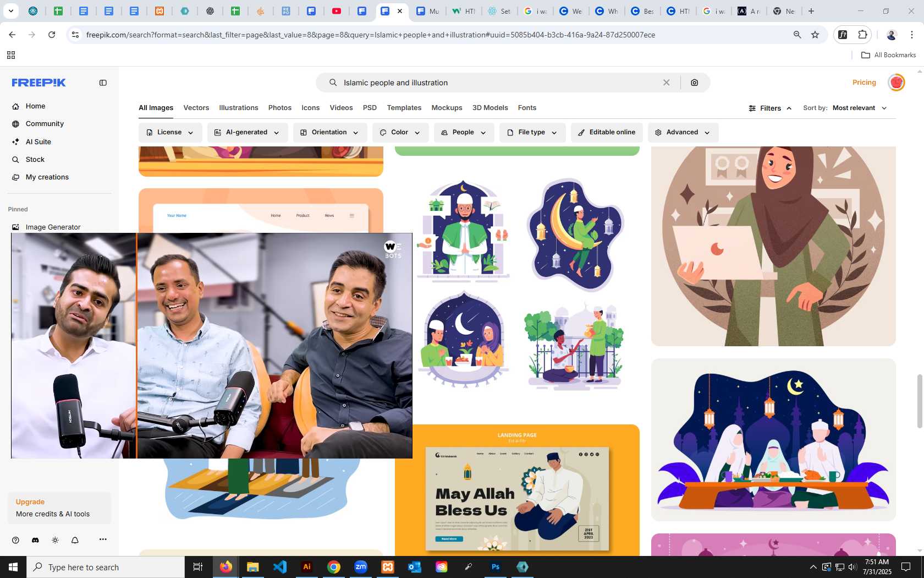924x578 pixels.
Task: Open the more options ellipsis in the sidebar
Action: point(103,539)
